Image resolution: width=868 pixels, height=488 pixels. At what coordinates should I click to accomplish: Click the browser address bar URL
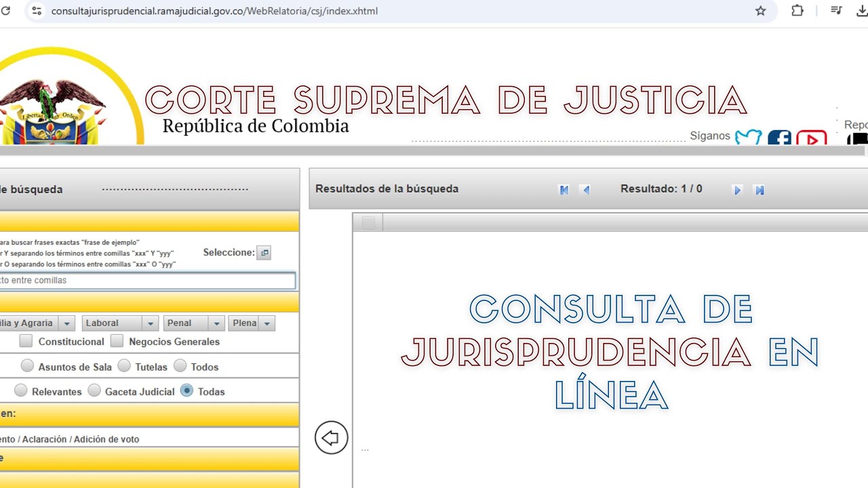click(214, 11)
